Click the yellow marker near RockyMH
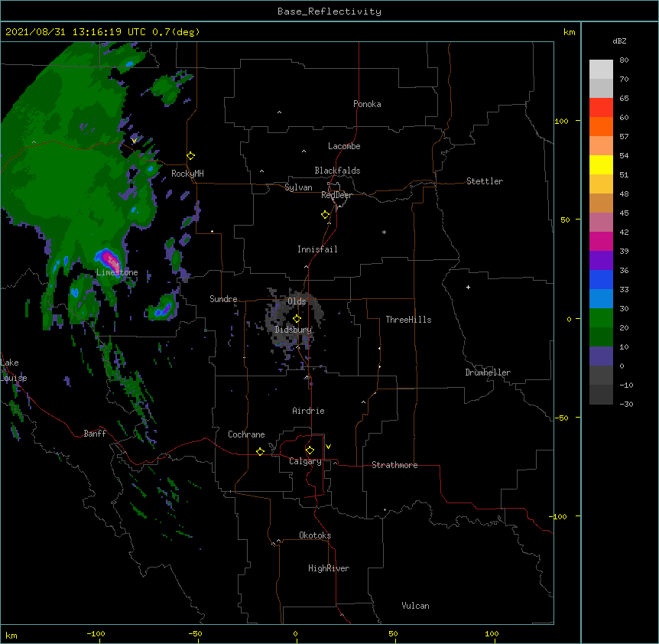This screenshot has width=659, height=644. coord(190,156)
